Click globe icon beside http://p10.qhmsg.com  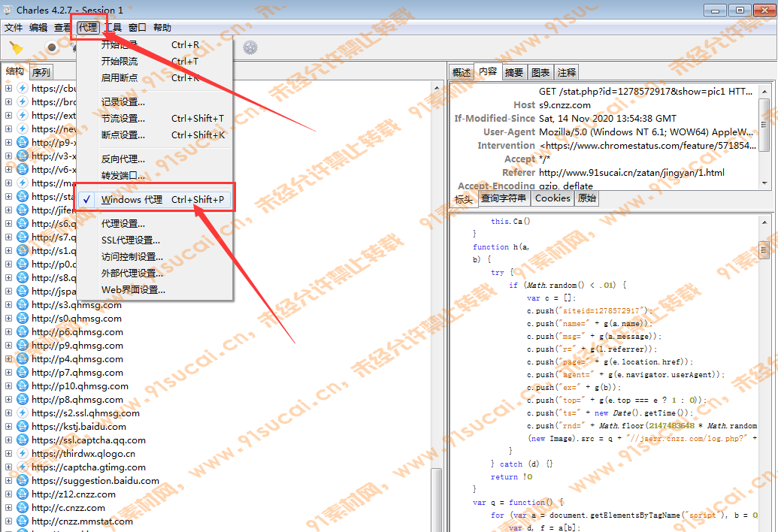[23, 385]
